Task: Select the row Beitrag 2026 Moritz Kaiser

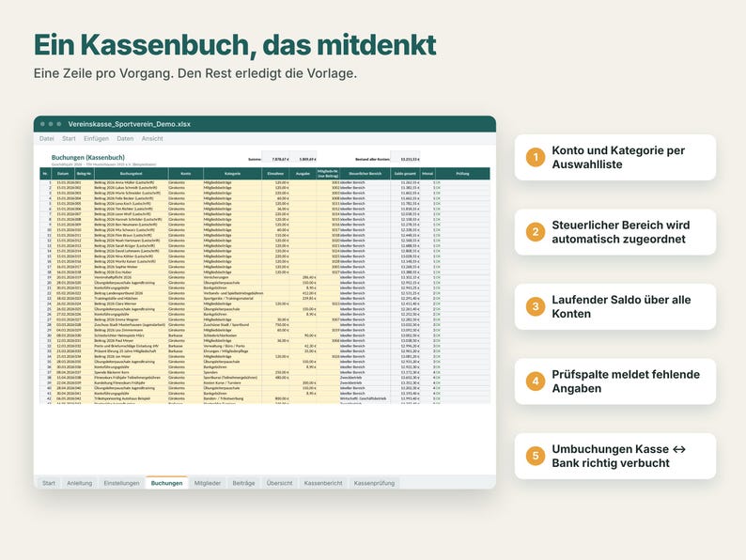Action: point(265,261)
